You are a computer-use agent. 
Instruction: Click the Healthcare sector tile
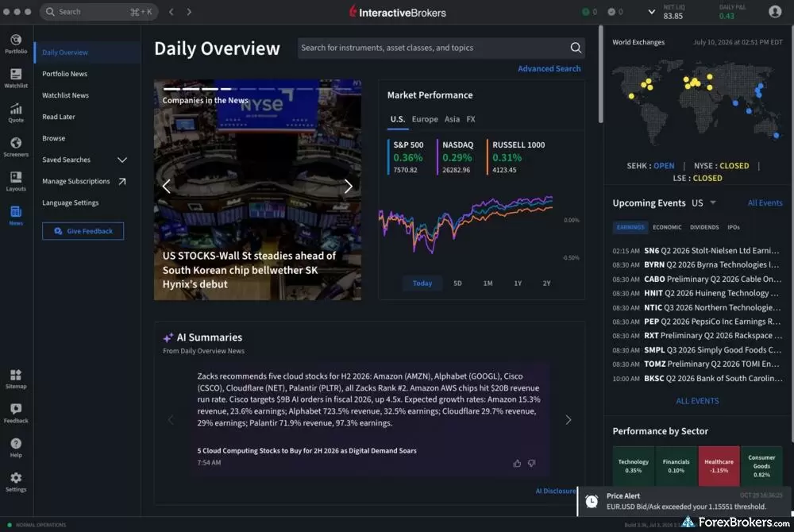pos(719,466)
